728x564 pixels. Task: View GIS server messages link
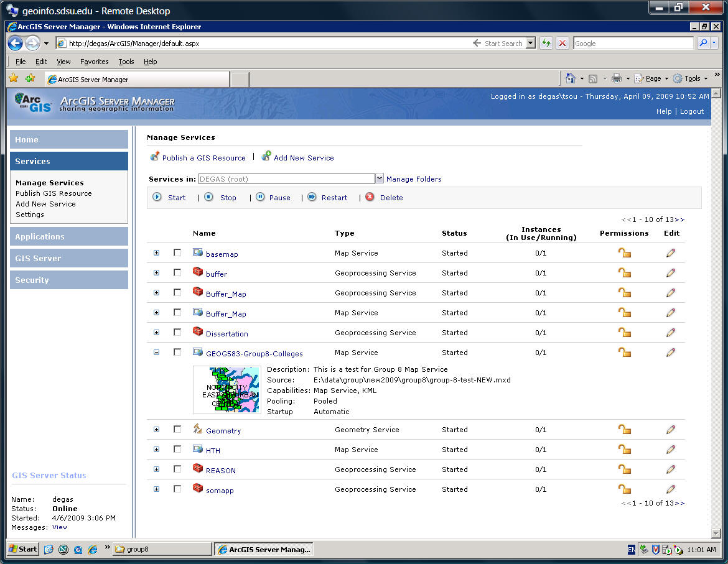pyautogui.click(x=60, y=527)
